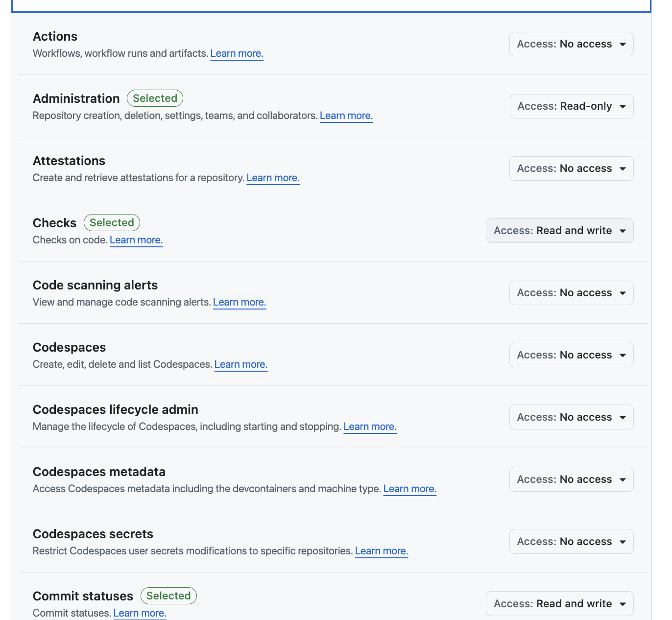
Task: Click the Administration permission heading
Action: pyautogui.click(x=76, y=99)
